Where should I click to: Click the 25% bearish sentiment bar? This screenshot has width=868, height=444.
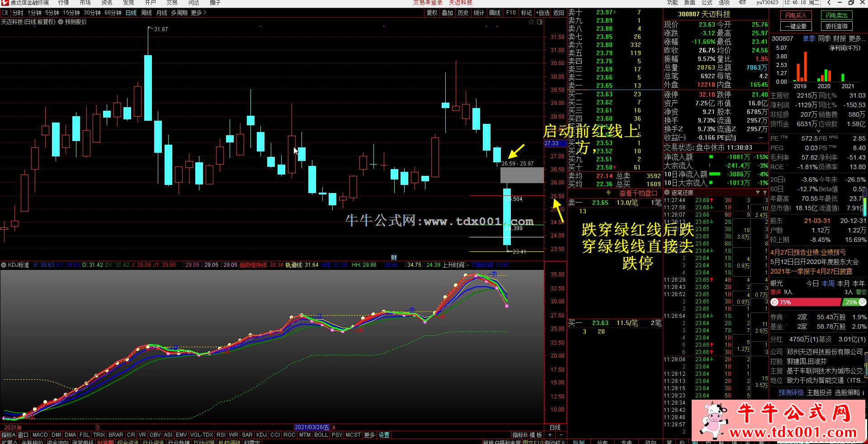[854, 302]
